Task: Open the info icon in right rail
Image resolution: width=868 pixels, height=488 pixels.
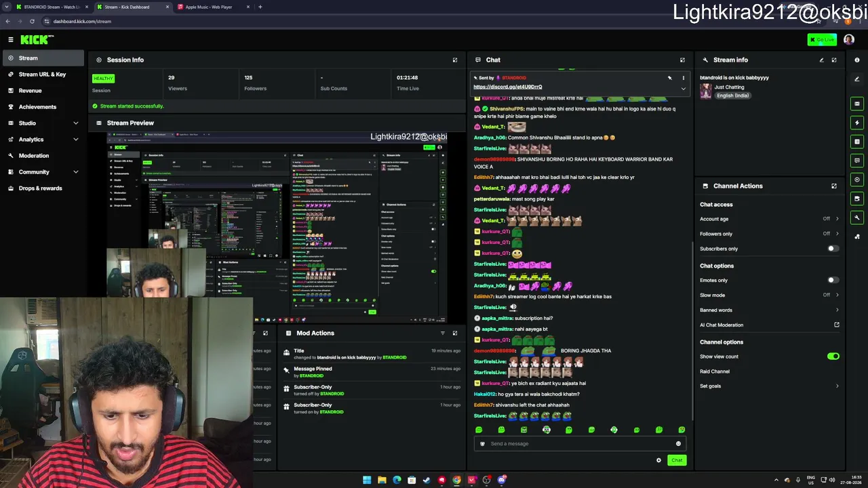Action: 857,60
